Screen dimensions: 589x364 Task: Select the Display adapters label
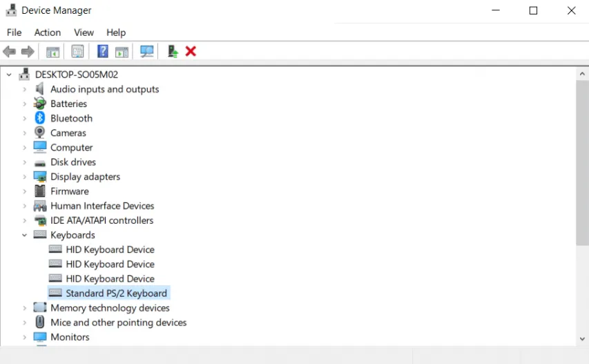point(85,177)
